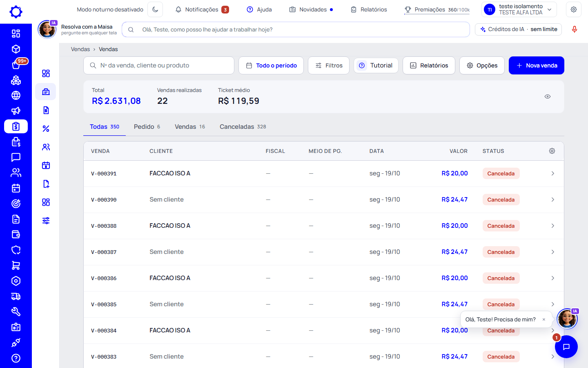The image size is (588, 368).
Task: Click the Ajuda help link
Action: pyautogui.click(x=259, y=9)
